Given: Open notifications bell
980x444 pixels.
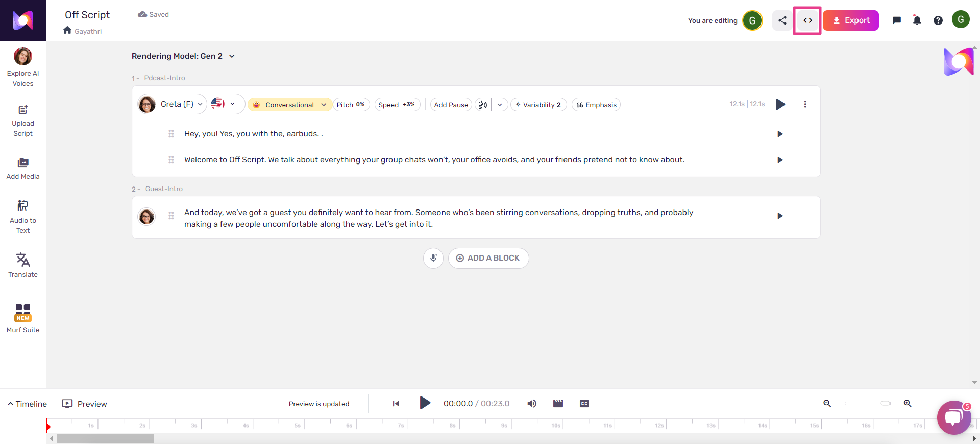Looking at the screenshot, I should (x=917, y=20).
